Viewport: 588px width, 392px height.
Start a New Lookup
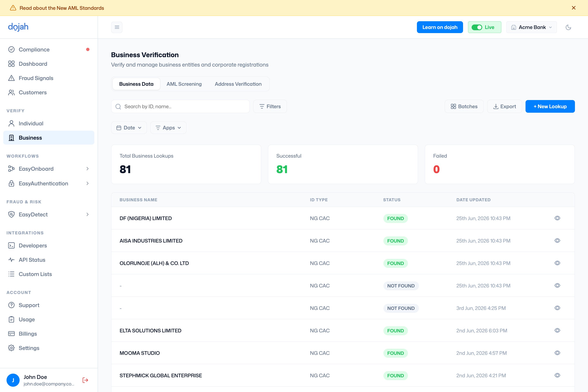(x=550, y=107)
